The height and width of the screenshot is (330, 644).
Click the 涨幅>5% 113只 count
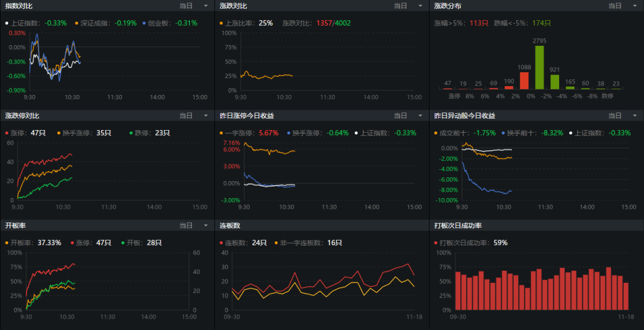pos(479,23)
